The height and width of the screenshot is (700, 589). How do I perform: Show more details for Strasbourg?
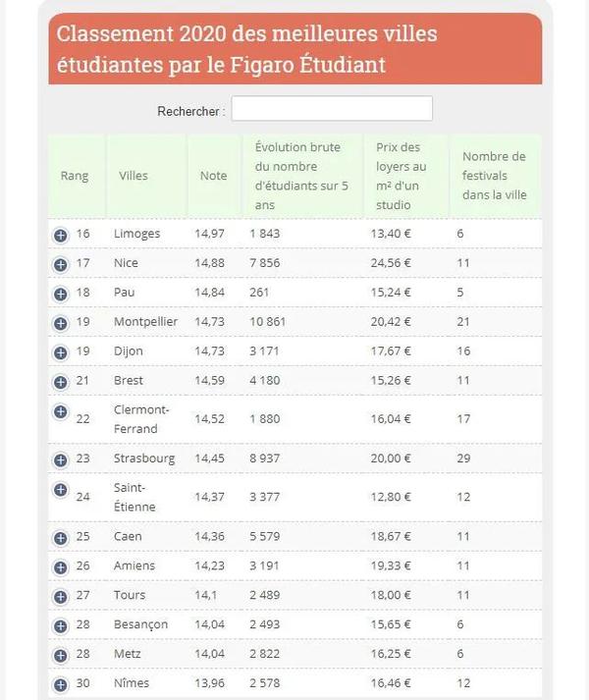click(60, 458)
